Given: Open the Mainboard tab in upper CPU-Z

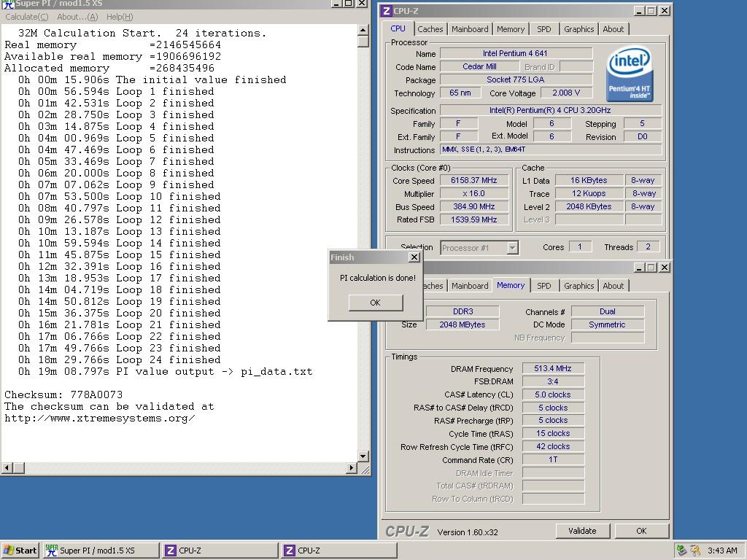Looking at the screenshot, I should click(470, 29).
